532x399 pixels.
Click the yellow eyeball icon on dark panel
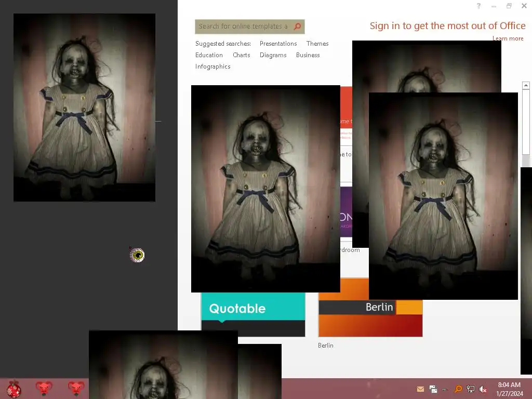[137, 255]
